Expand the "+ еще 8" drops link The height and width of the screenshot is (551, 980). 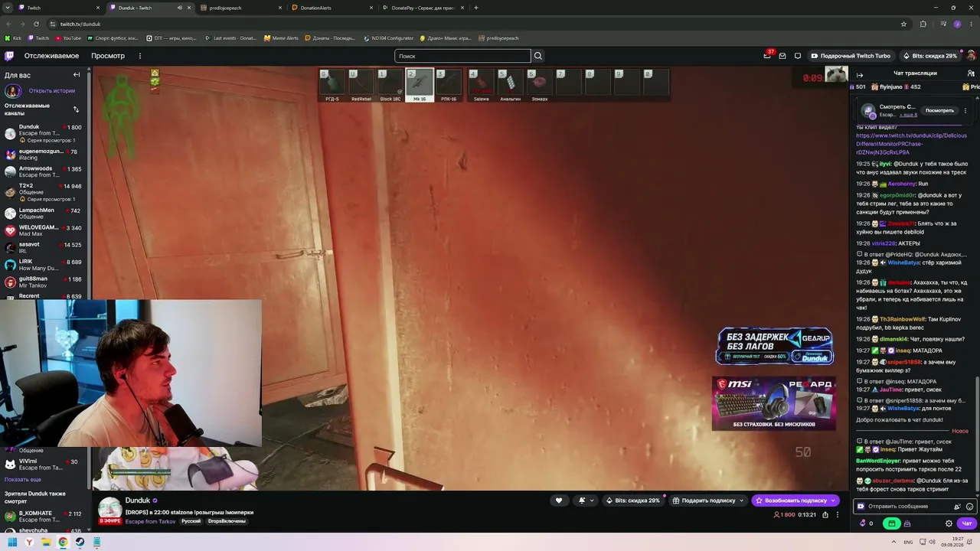pyautogui.click(x=909, y=115)
